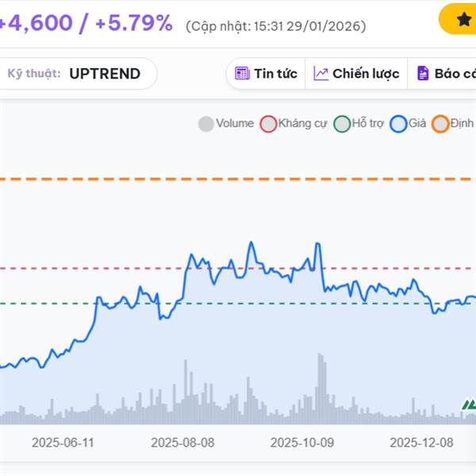
Task: Click the yellow star favorite button
Action: [x=463, y=20]
